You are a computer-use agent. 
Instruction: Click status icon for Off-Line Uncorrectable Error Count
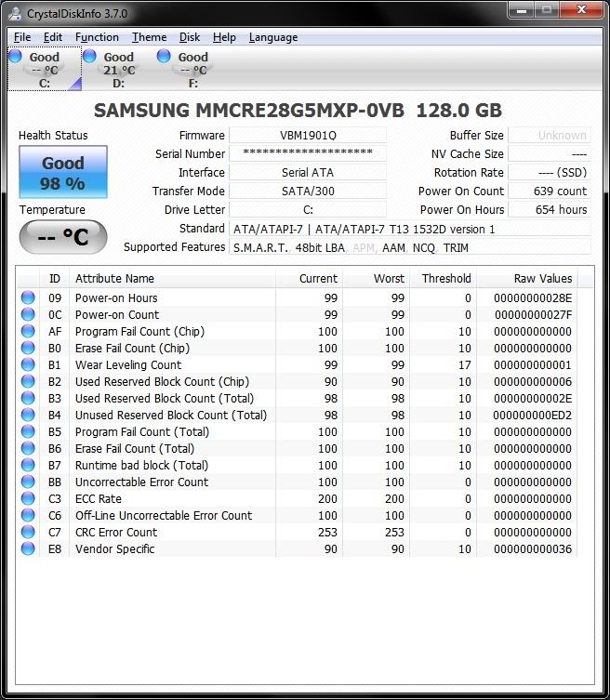[x=28, y=516]
